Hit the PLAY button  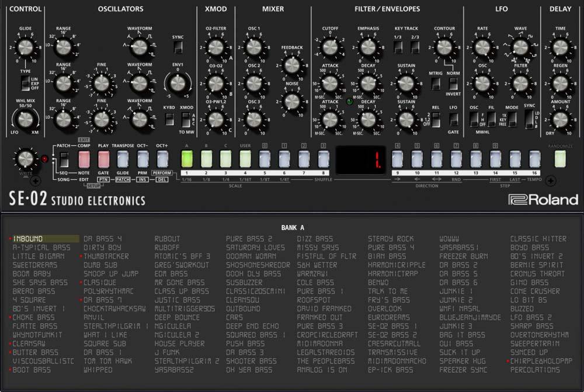click(103, 159)
